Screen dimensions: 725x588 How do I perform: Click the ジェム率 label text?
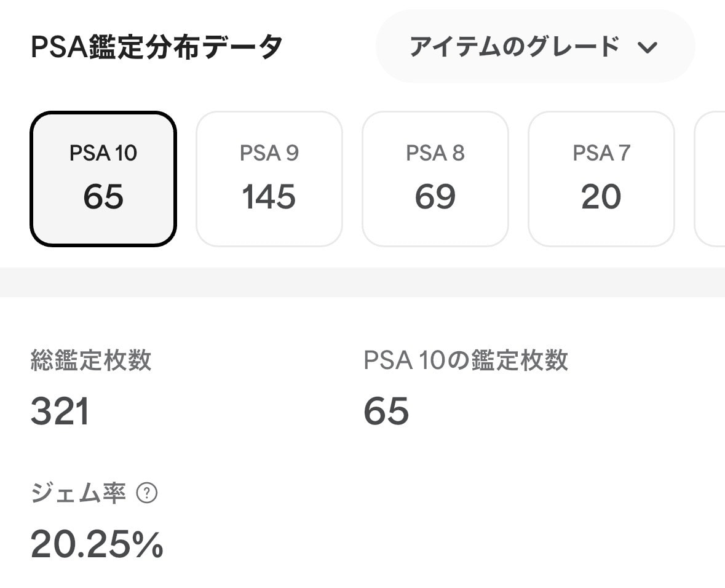pos(78,493)
